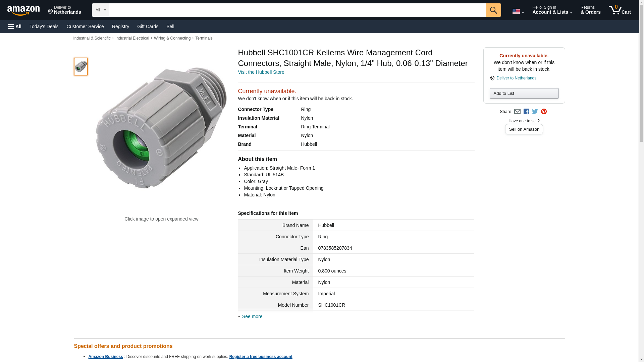Visit the Hubbell Store link
644x362 pixels.
[x=261, y=72]
